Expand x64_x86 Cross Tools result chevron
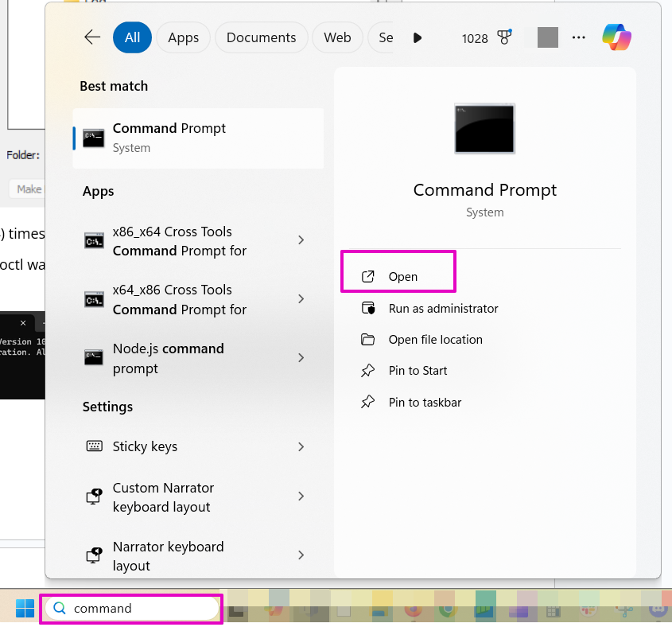The image size is (672, 627). tap(301, 298)
